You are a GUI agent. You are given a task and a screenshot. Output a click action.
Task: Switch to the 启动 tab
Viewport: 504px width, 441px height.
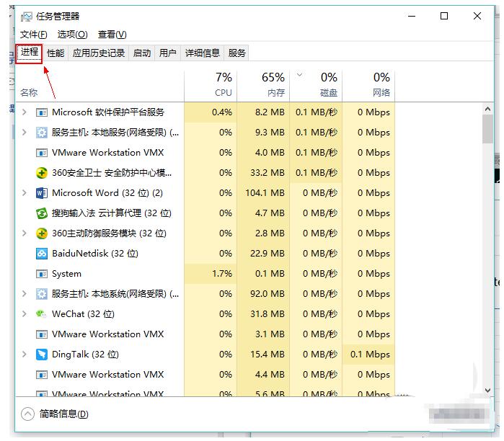tap(142, 53)
